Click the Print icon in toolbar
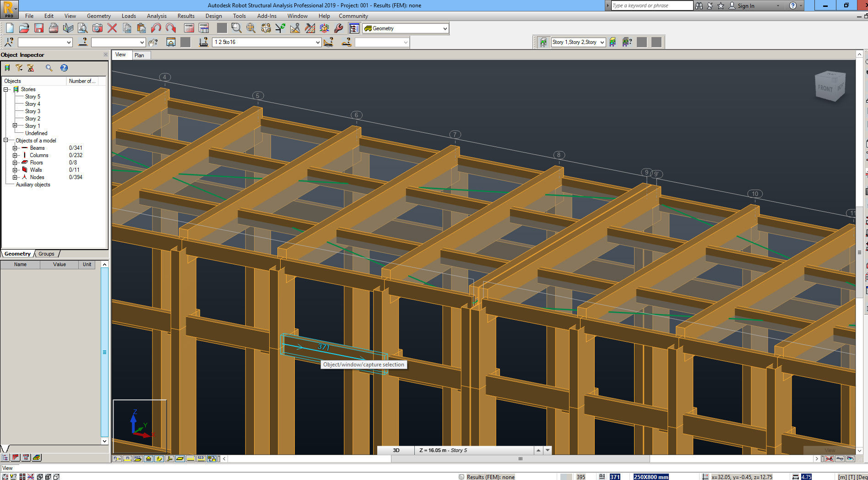 [54, 28]
